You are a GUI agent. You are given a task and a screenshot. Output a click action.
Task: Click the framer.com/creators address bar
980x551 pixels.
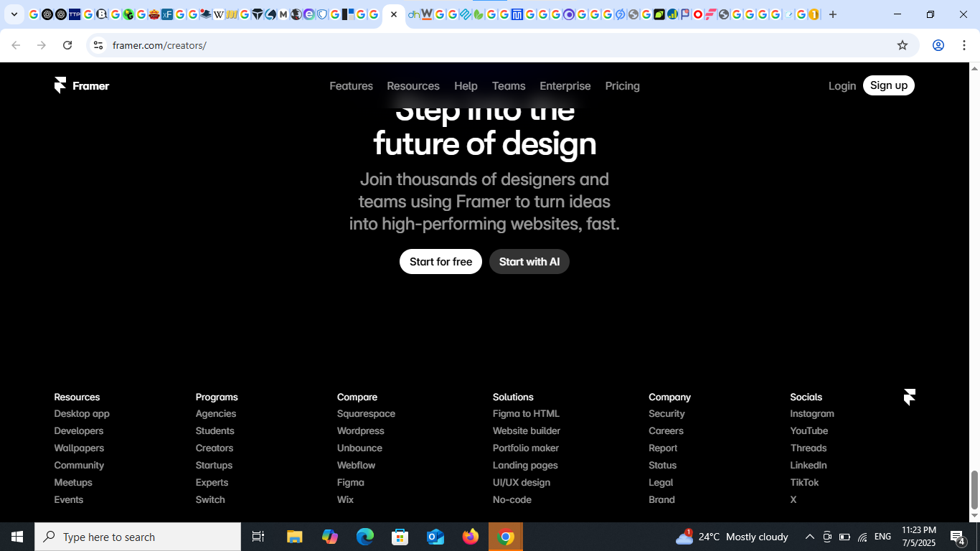[502, 45]
